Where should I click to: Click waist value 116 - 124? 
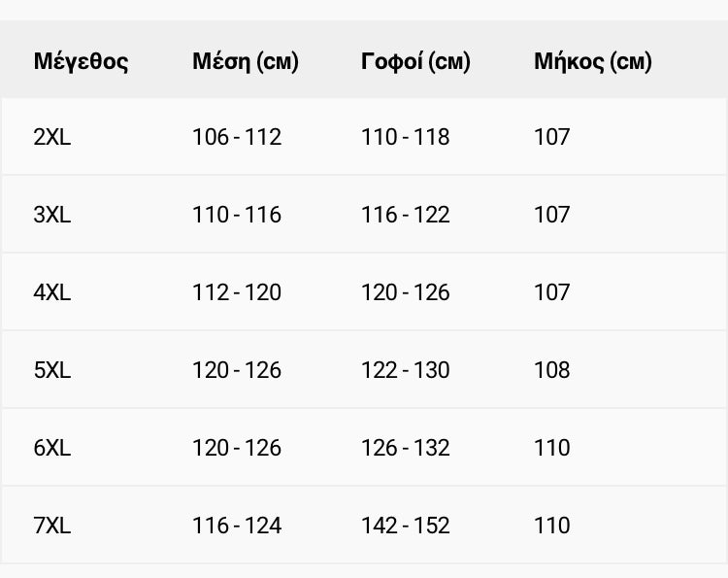[237, 526]
